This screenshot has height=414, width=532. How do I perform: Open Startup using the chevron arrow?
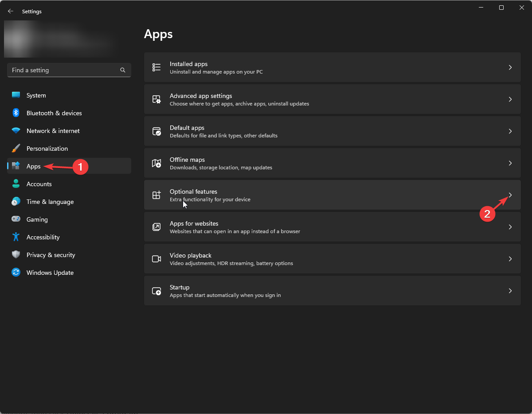pyautogui.click(x=510, y=291)
